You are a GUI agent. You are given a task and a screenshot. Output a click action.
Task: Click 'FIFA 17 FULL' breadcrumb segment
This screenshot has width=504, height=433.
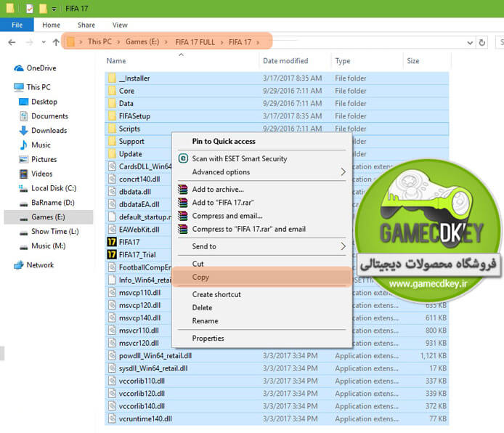coord(195,42)
